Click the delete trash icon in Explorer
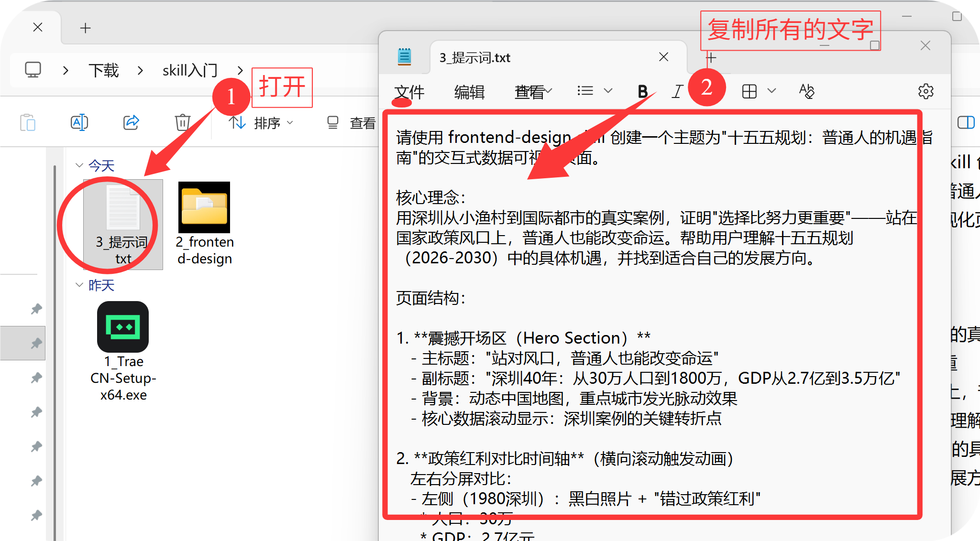The image size is (980, 541). tap(182, 123)
